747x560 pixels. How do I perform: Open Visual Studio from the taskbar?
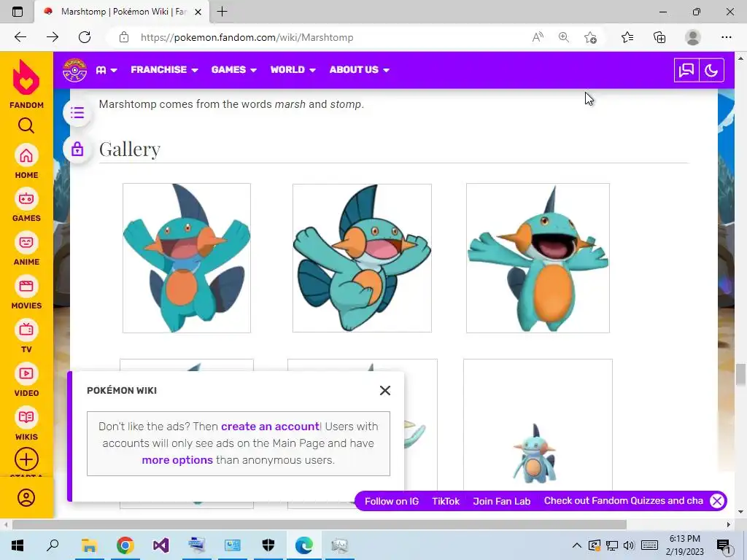click(x=160, y=545)
